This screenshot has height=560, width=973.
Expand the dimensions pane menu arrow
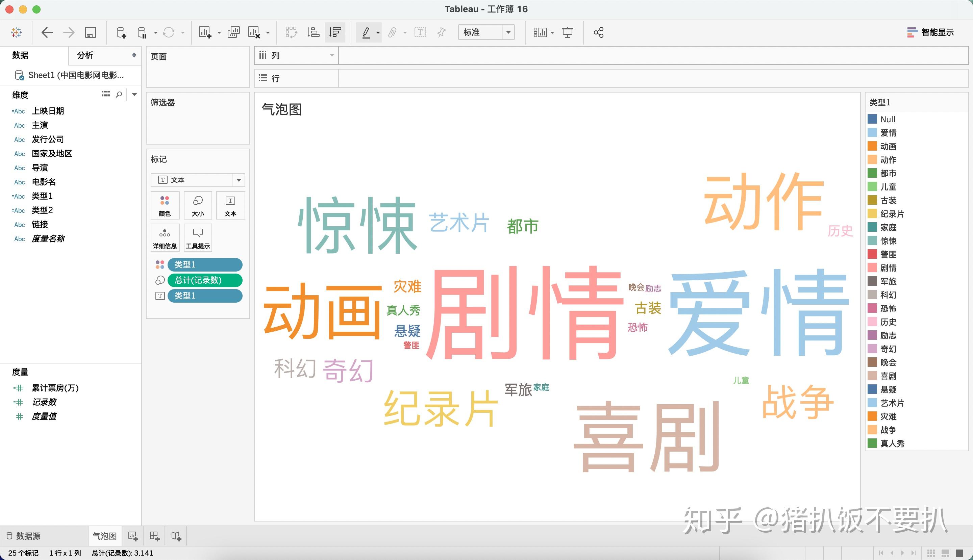point(134,94)
